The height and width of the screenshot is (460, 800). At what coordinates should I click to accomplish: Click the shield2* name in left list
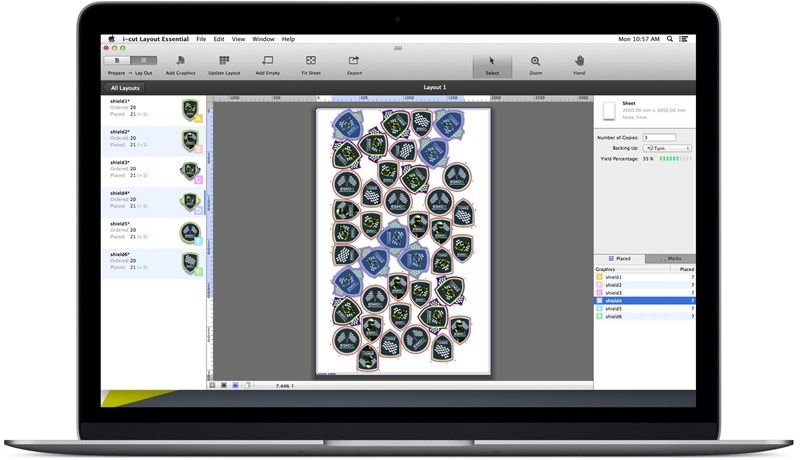click(120, 132)
